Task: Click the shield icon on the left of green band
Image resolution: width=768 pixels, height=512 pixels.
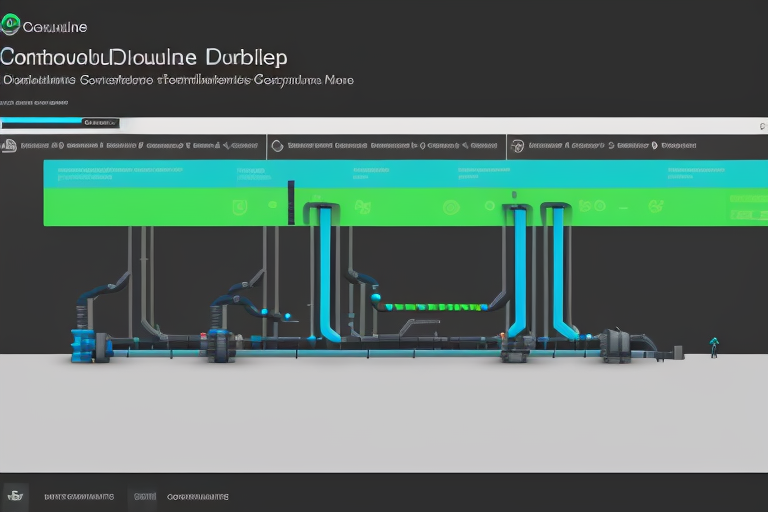Action: [240, 205]
